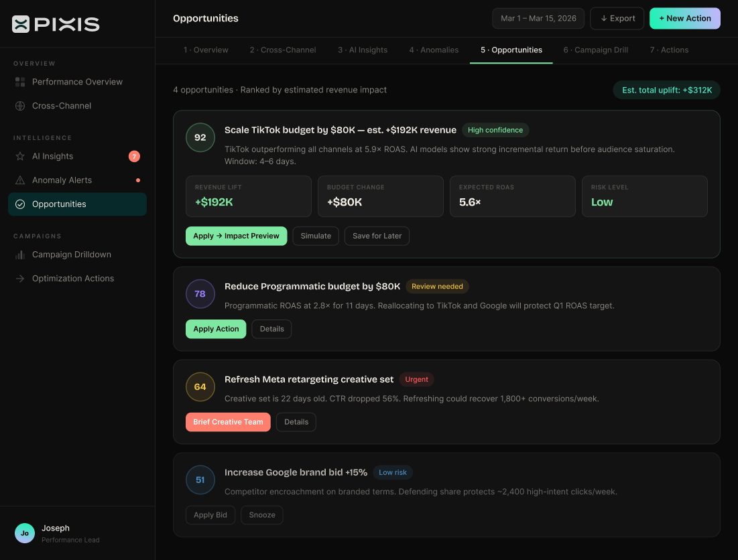Viewport: 738px width, 560px height.
Task: Open the Mar 1 – Mar 15 date range picker
Action: point(538,19)
